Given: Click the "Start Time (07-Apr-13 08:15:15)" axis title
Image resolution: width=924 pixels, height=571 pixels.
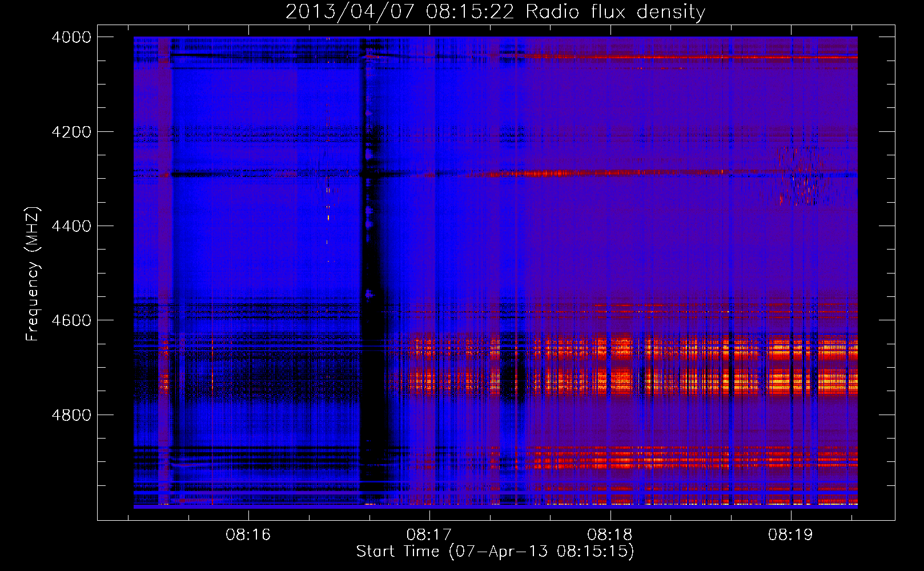Looking at the screenshot, I should (495, 552).
